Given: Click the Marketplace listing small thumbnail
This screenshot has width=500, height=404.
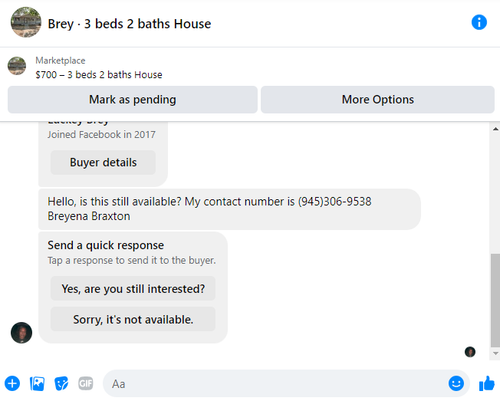Looking at the screenshot, I should [17, 66].
